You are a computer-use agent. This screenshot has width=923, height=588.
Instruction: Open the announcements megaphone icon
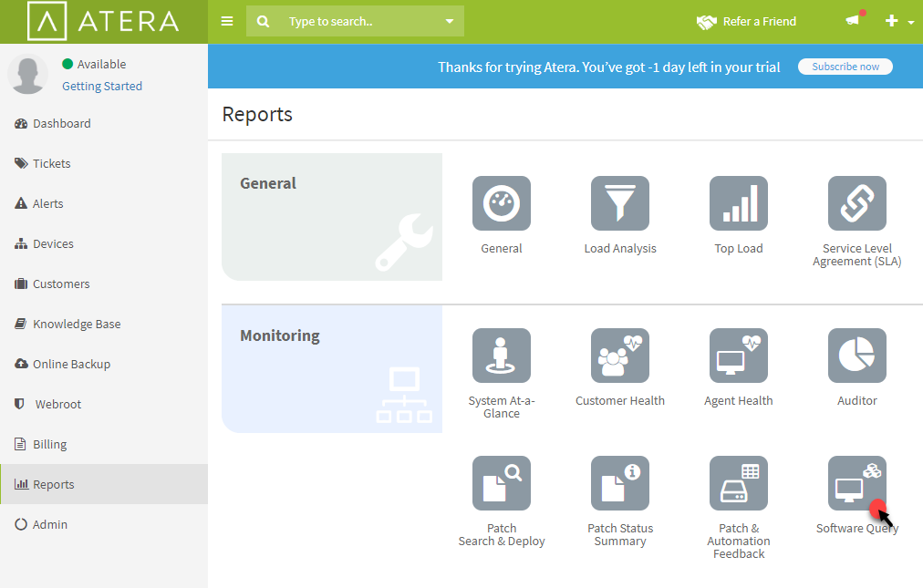pyautogui.click(x=853, y=20)
